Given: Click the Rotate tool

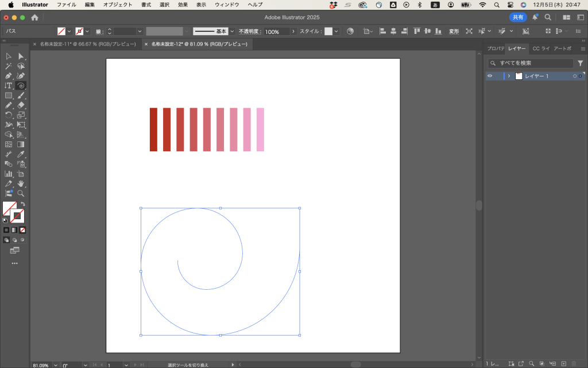Looking at the screenshot, I should (9, 115).
